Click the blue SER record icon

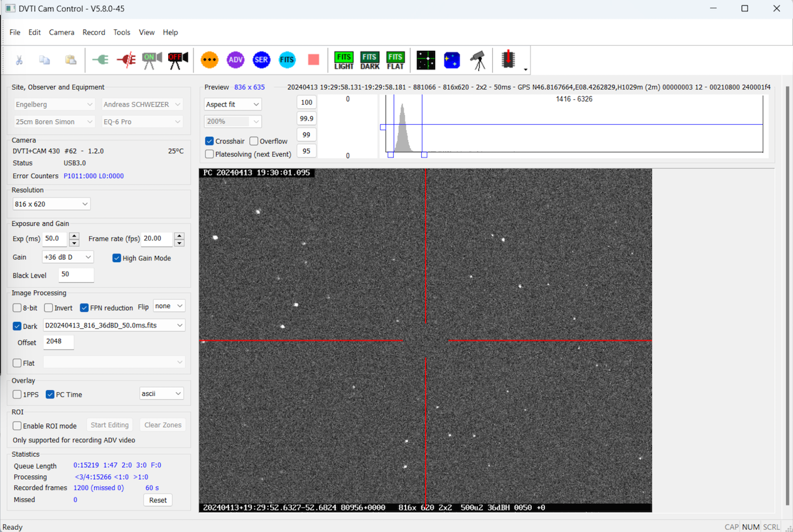pyautogui.click(x=261, y=60)
